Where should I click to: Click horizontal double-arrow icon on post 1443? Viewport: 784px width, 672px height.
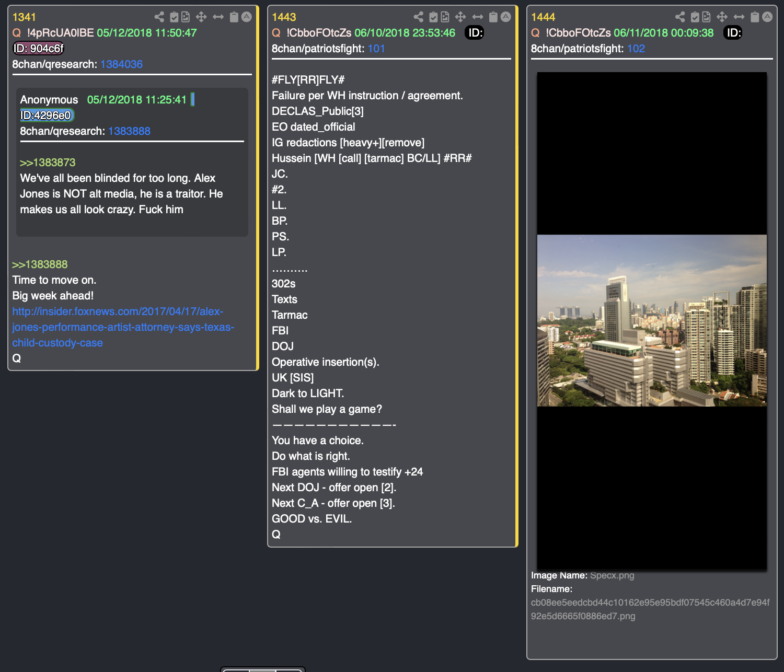[x=478, y=17]
